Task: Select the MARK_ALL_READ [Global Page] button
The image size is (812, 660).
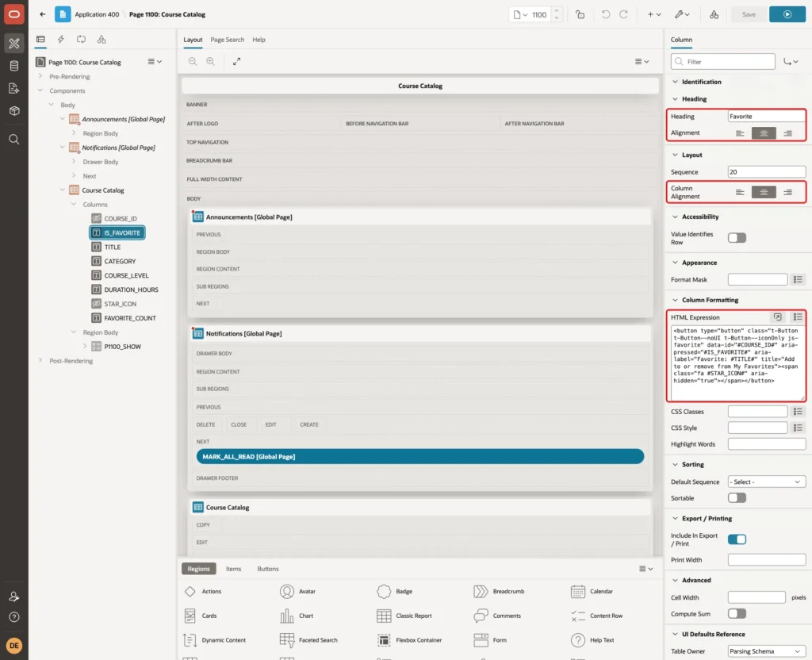Action: click(420, 456)
